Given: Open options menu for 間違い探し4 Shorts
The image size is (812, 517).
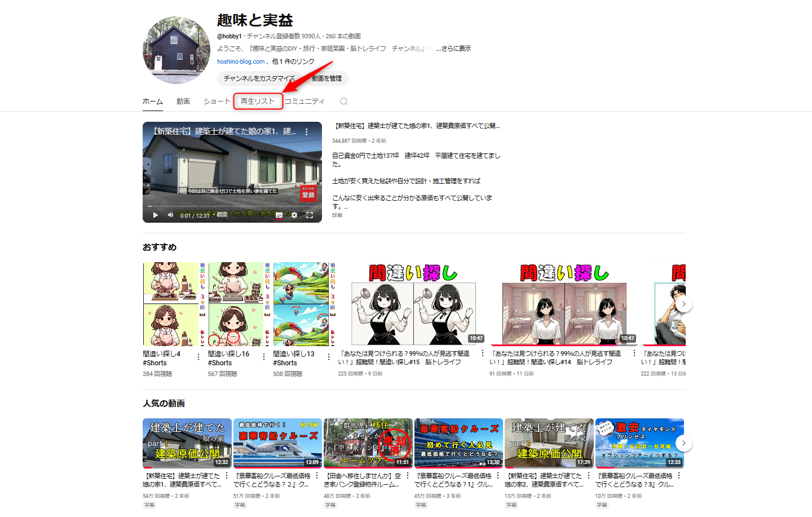Looking at the screenshot, I should pos(198,357).
